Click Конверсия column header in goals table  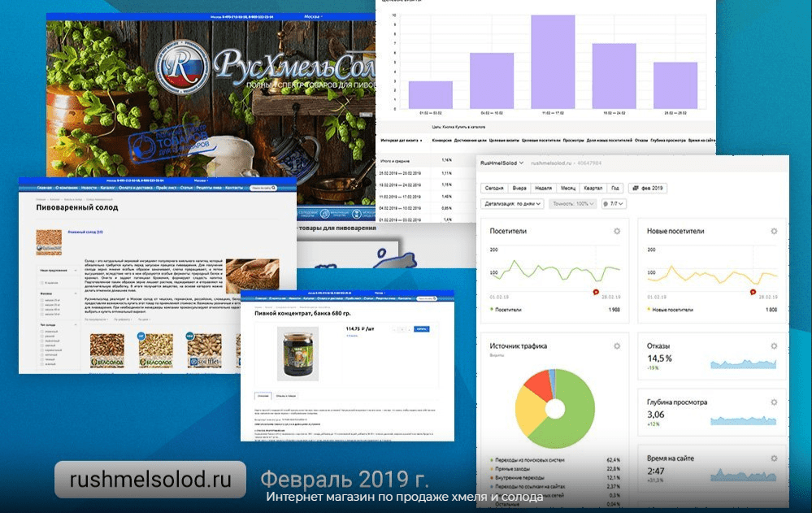(441, 140)
